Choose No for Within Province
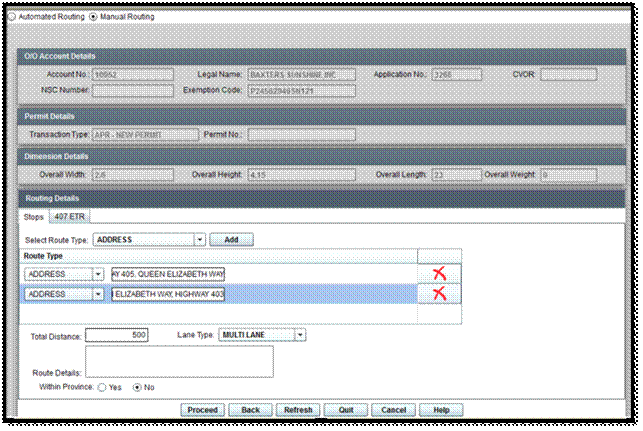Screen dimensions: 643x431 coord(137,388)
